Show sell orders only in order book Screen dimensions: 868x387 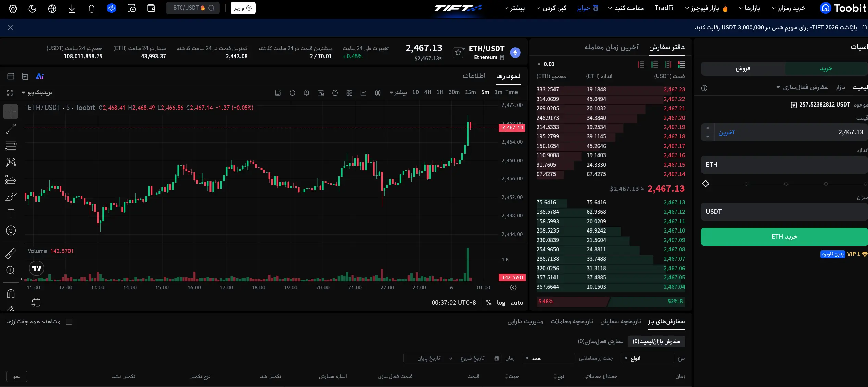point(641,64)
